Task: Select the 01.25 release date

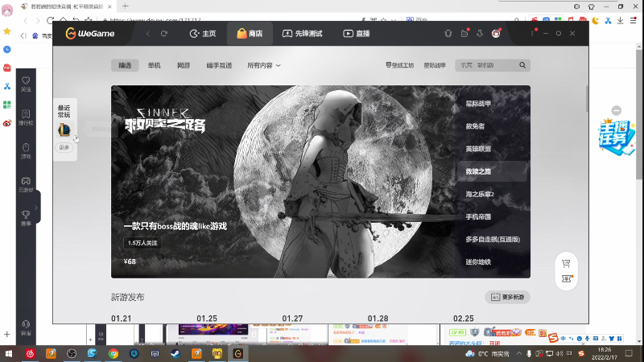Action: click(x=207, y=319)
